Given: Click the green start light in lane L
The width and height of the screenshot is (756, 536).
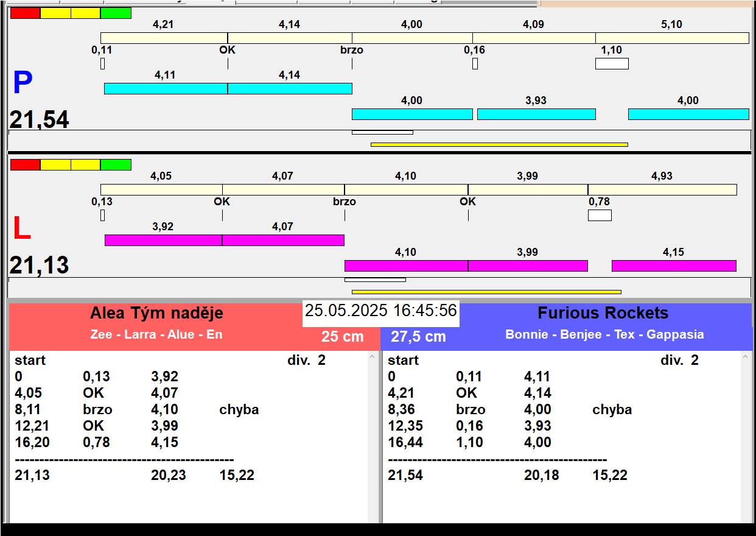Looking at the screenshot, I should [116, 164].
